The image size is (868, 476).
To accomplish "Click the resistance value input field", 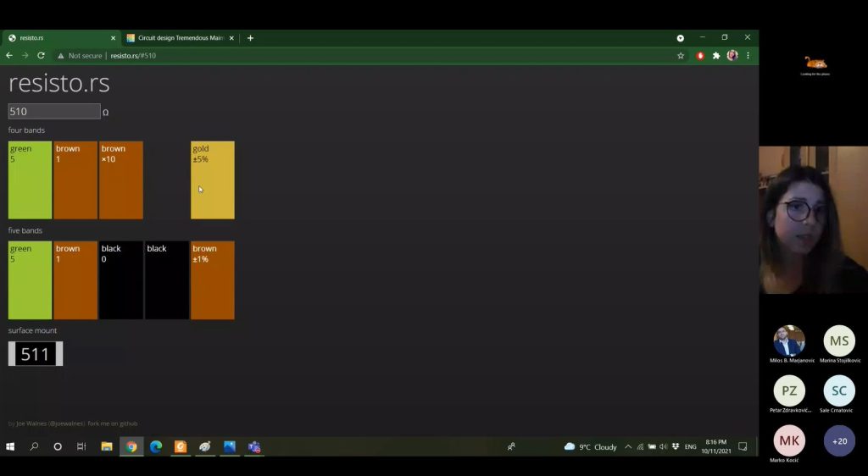I will [54, 111].
